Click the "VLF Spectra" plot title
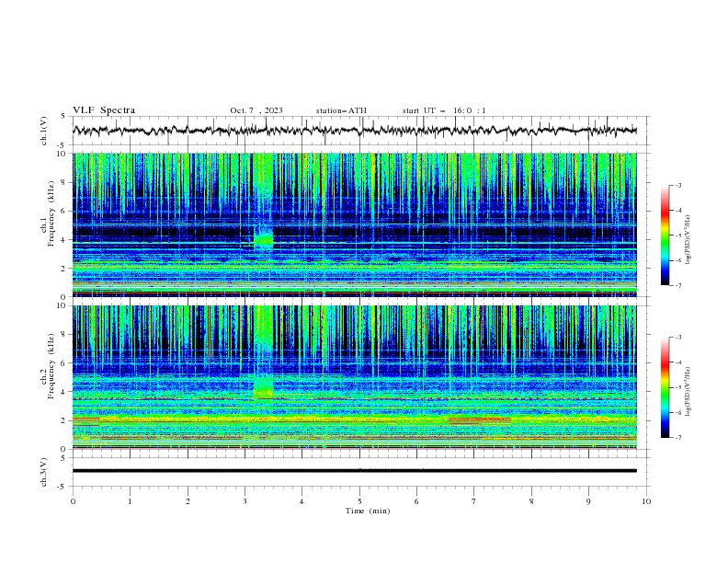 (x=104, y=110)
